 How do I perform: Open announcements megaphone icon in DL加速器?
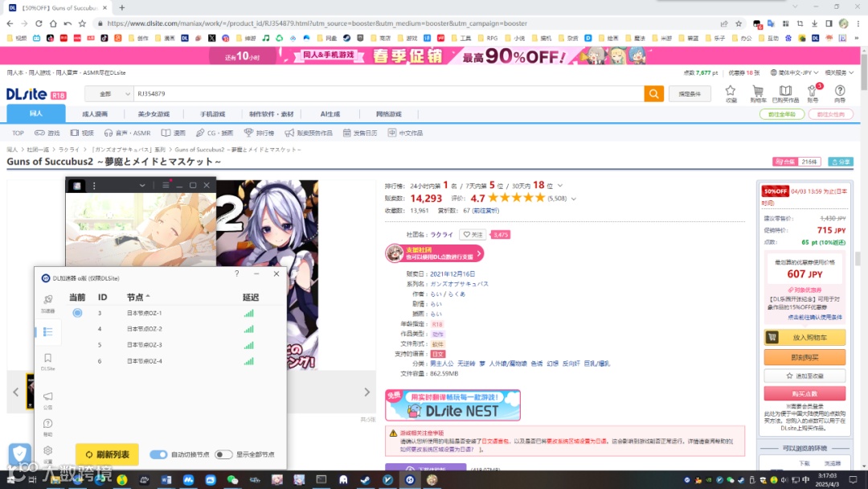point(47,399)
